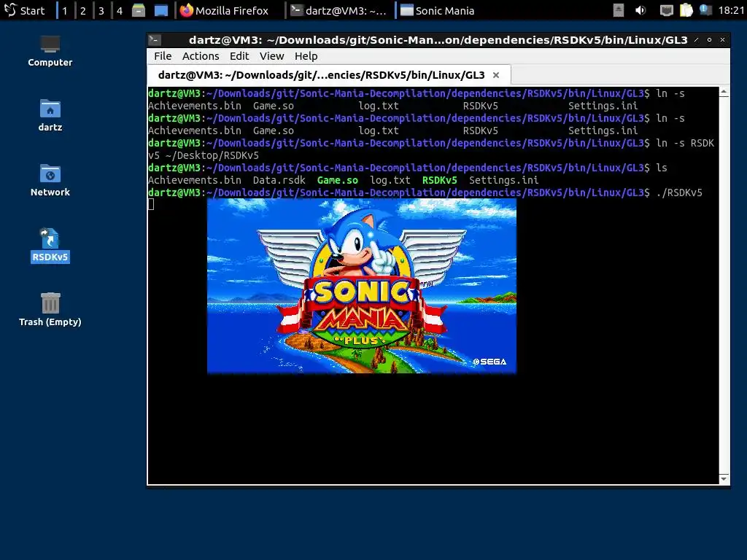Click the terminal scrollbar up arrow
The height and width of the screenshot is (560, 747).
[724, 92]
